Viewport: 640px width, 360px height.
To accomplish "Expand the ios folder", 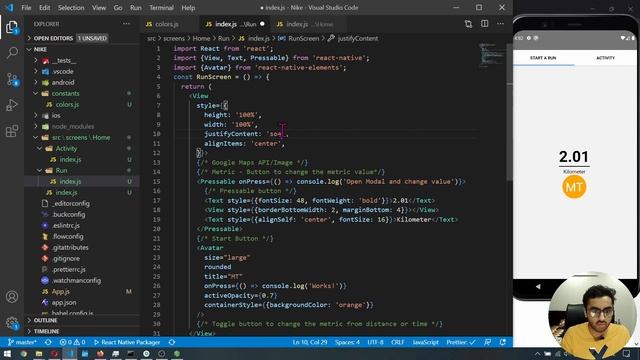I will [x=36, y=116].
